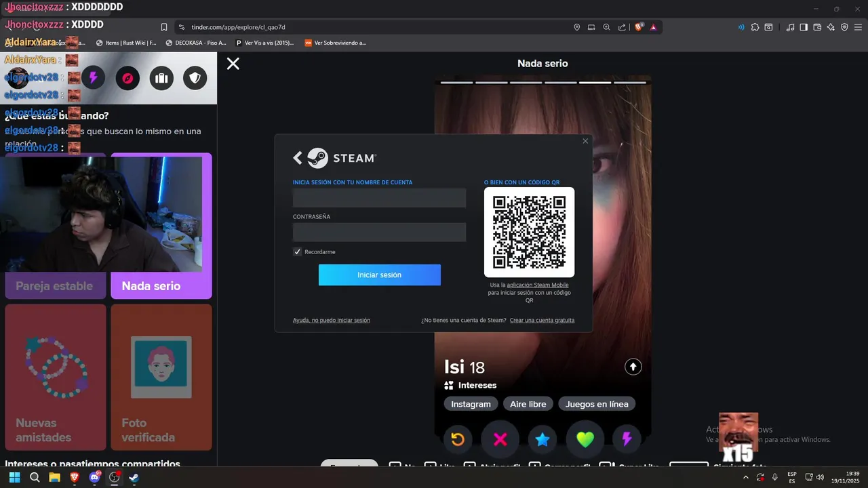Click the microphone icon in the system tray
Screen dimensions: 868x488
click(x=774, y=477)
